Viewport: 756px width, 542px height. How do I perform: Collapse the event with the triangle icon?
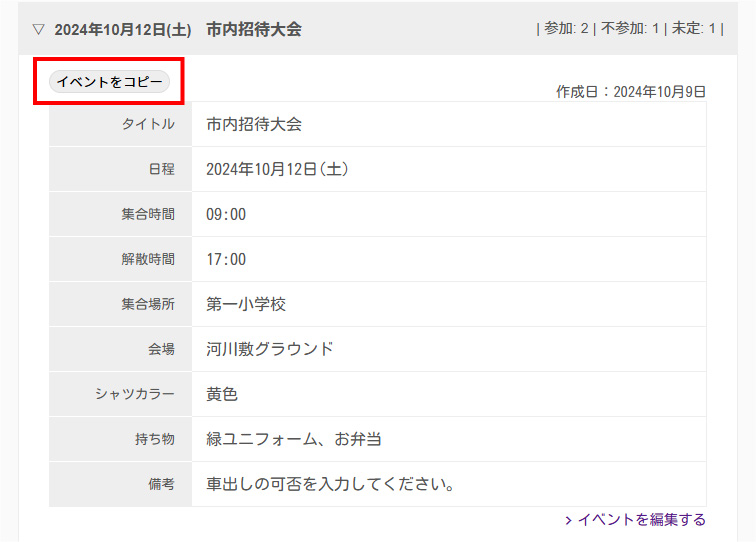(38, 29)
